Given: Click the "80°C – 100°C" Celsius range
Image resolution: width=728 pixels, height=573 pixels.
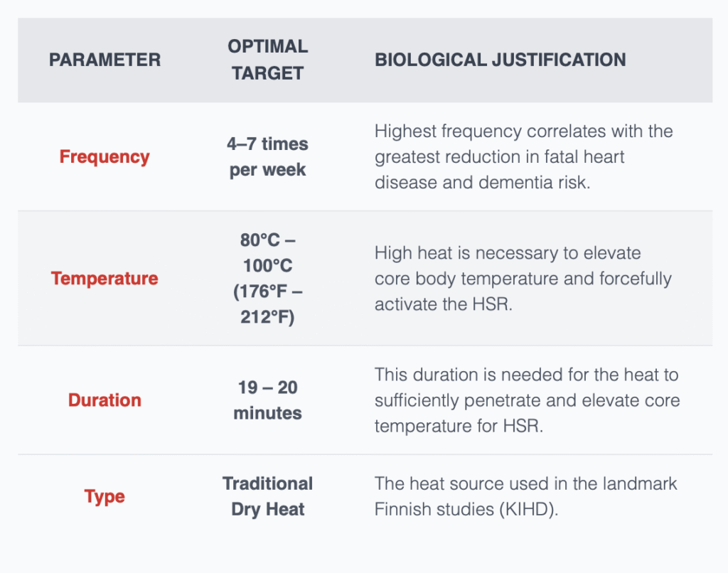Looking at the screenshot, I should (267, 252).
